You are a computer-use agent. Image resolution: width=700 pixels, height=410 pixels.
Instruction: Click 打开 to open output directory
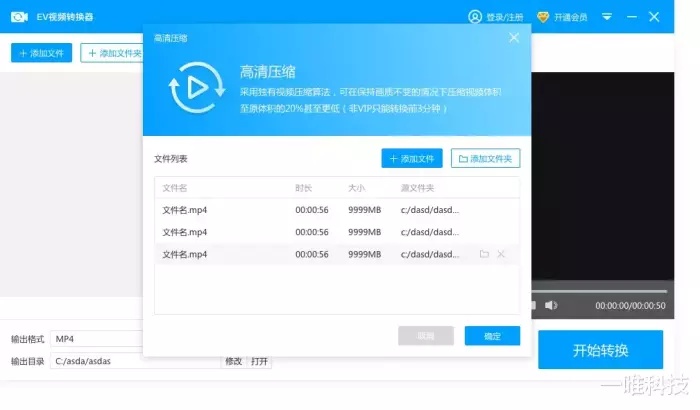click(259, 361)
